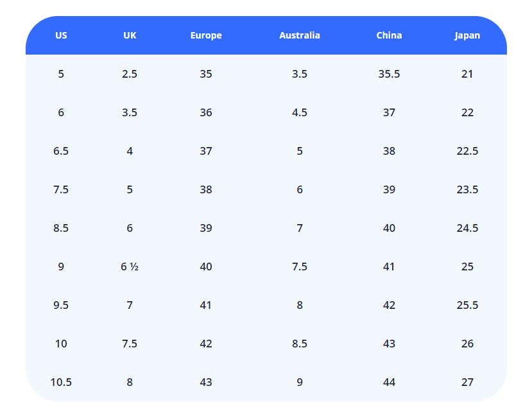The width and height of the screenshot is (532, 402).
Task: Select Japan size 21 cell
Action: pos(467,74)
